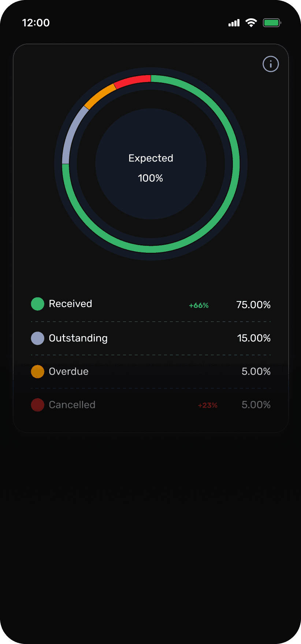Click the 12:00 clock in status bar

tap(36, 23)
